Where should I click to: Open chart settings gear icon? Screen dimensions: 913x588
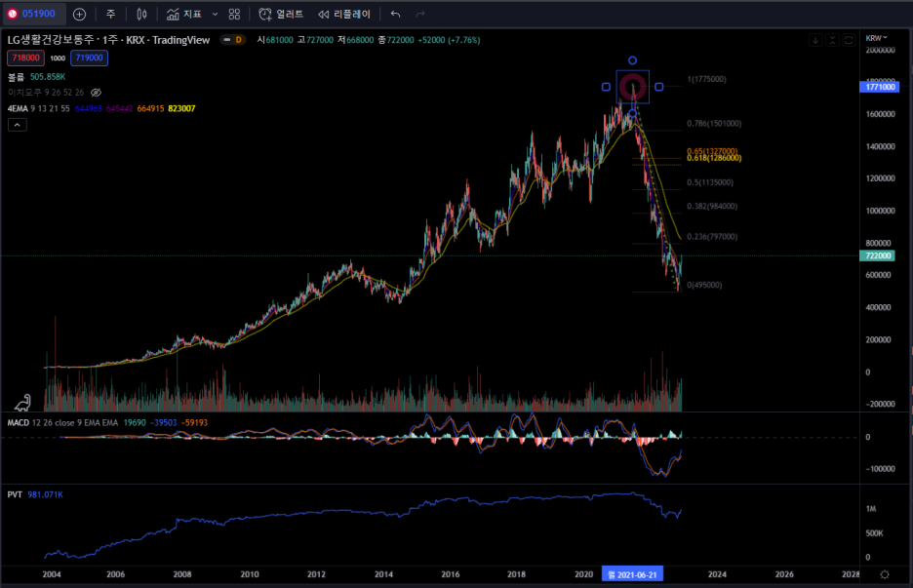pos(885,574)
